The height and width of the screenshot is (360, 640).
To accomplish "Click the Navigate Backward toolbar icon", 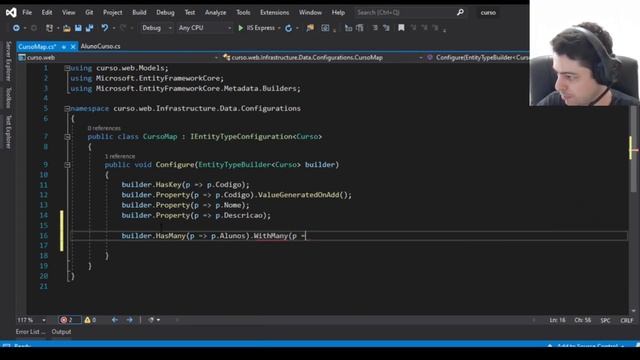I will tap(16, 28).
